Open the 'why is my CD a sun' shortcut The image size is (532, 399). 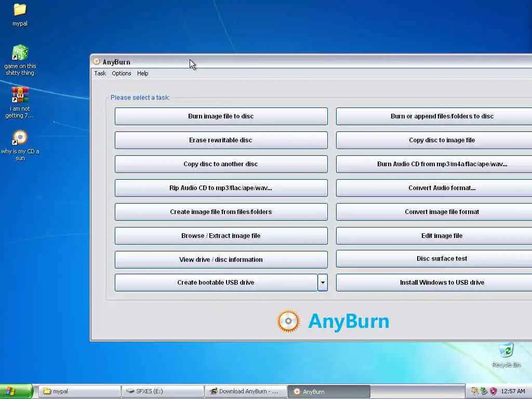[20, 145]
